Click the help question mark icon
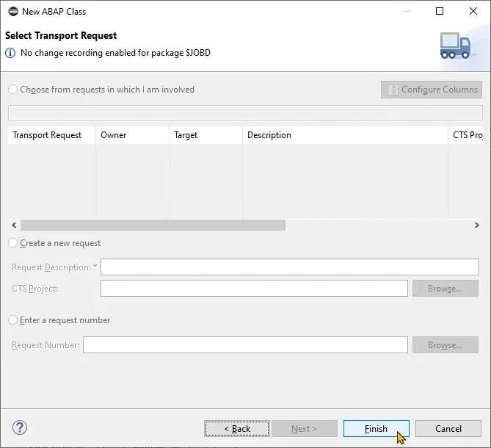This screenshot has height=448, width=491. coord(20,427)
